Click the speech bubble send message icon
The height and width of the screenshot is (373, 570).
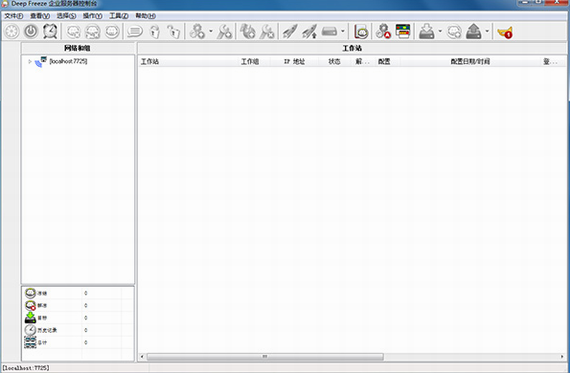(x=135, y=32)
